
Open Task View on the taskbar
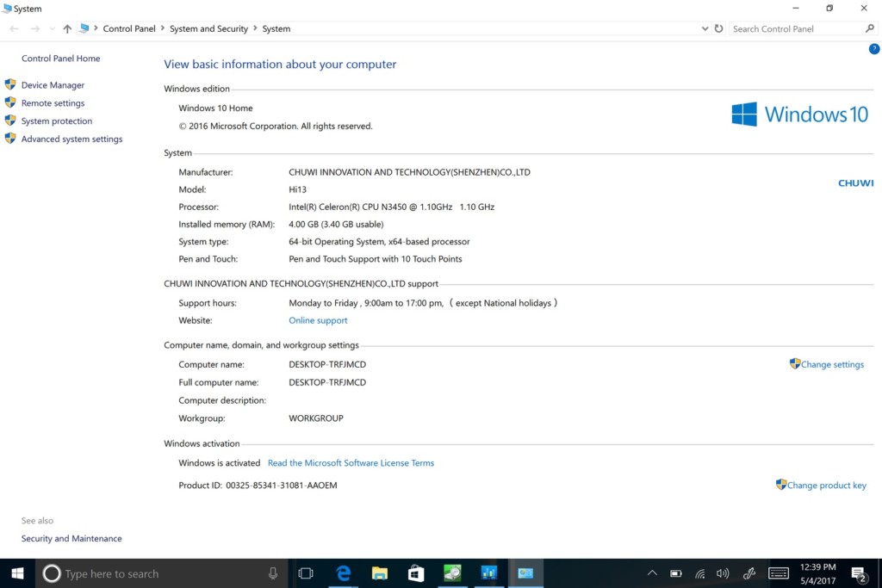tap(306, 573)
